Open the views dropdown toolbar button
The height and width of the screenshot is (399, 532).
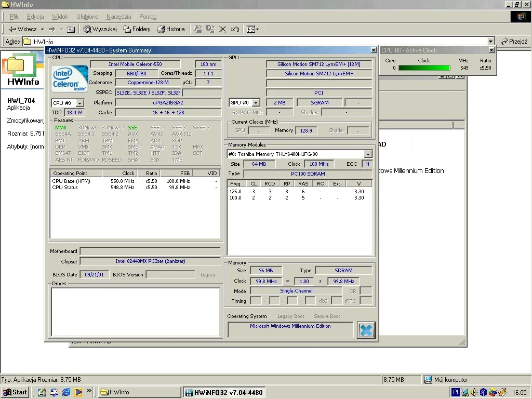(252, 29)
